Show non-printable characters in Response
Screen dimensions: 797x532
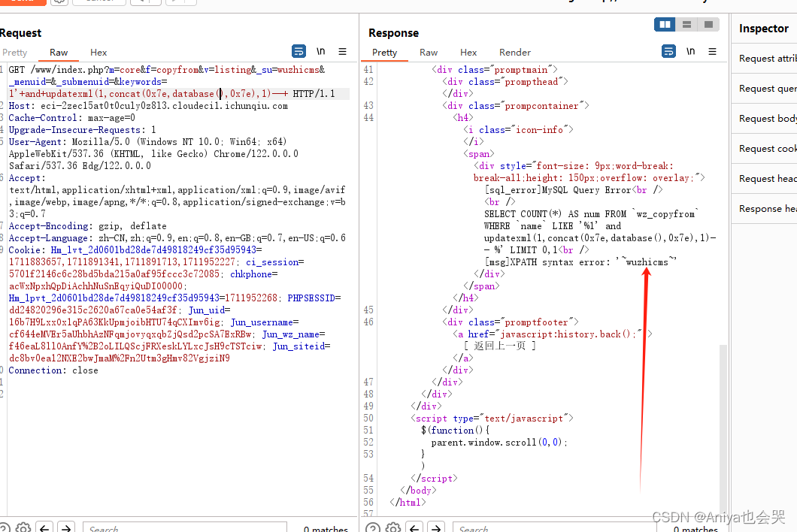point(691,51)
